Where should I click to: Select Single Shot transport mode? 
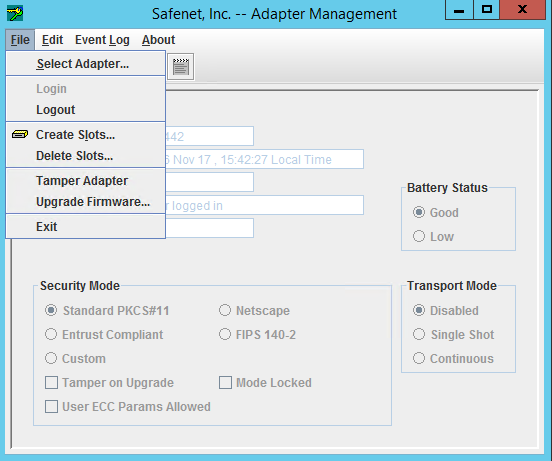419,334
